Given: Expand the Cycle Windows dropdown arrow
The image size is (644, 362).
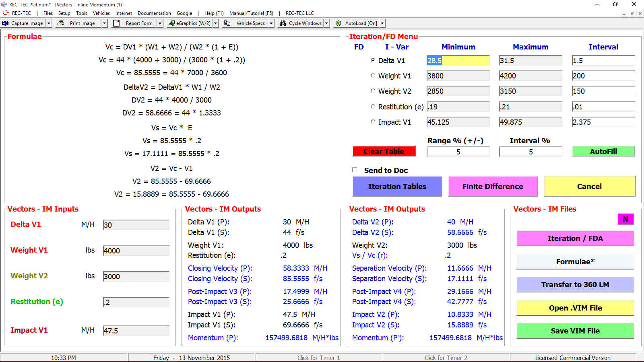Looking at the screenshot, I should (x=326, y=23).
